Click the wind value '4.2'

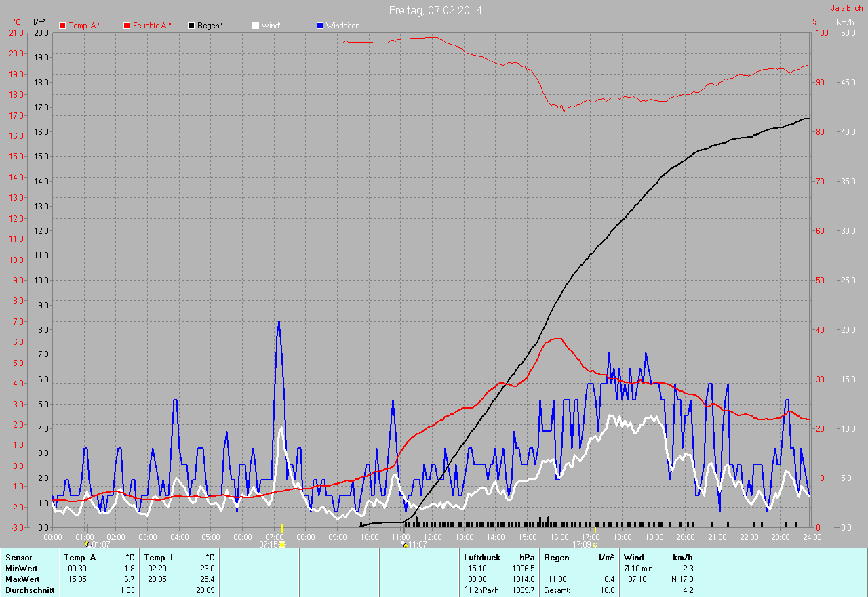click(688, 590)
